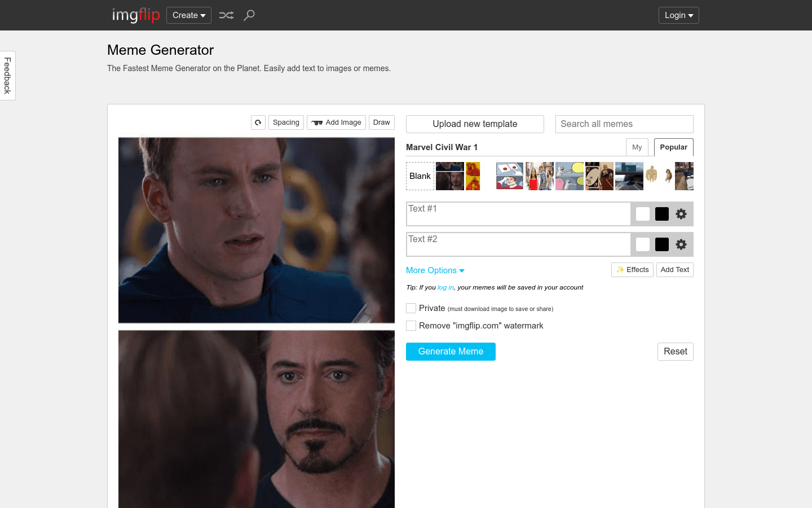Image resolution: width=812 pixels, height=508 pixels.
Task: Pick the white font color swatch for Text #1
Action: 643,214
